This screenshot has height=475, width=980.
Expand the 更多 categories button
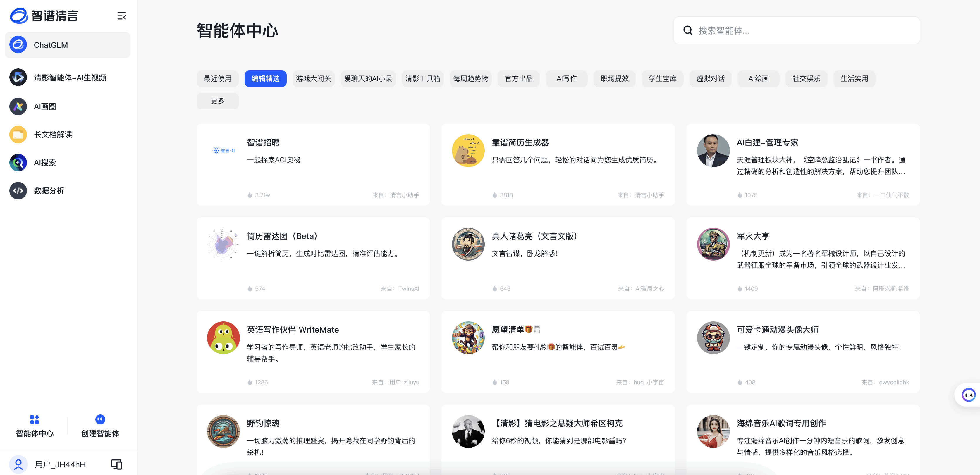click(x=217, y=101)
